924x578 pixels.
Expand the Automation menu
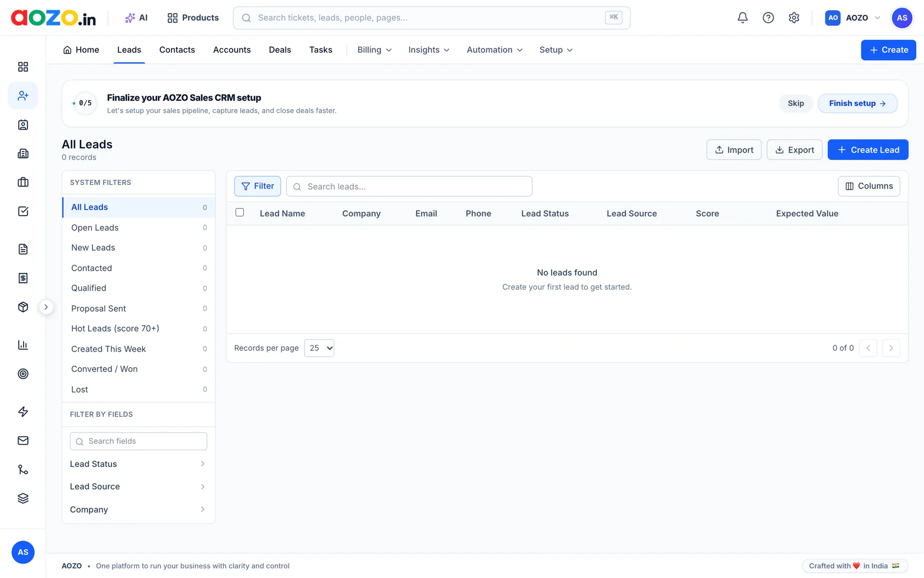pos(494,50)
